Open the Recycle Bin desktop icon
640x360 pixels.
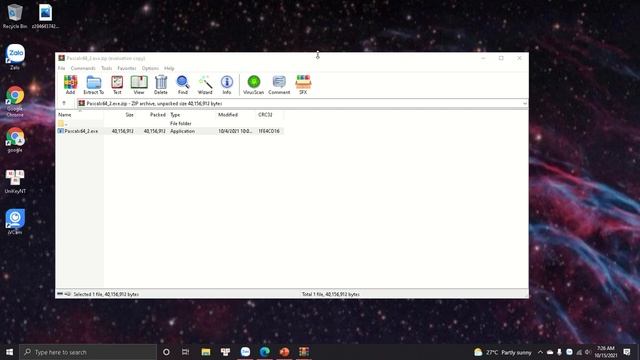point(15,16)
